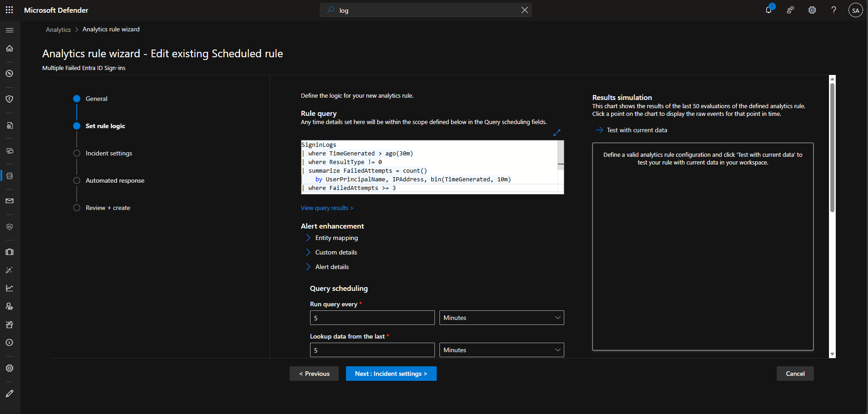868x414 pixels.
Task: Select the Automated response step
Action: pos(115,180)
